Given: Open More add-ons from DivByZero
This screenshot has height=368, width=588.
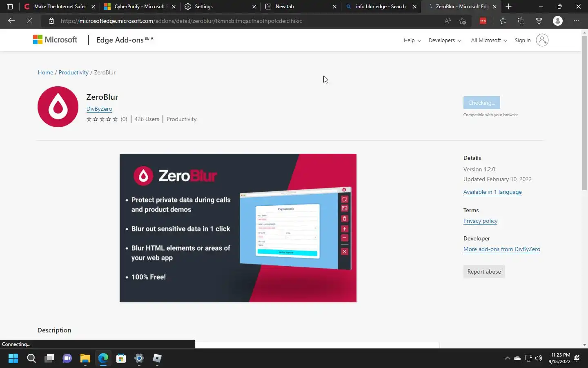Looking at the screenshot, I should (x=501, y=249).
